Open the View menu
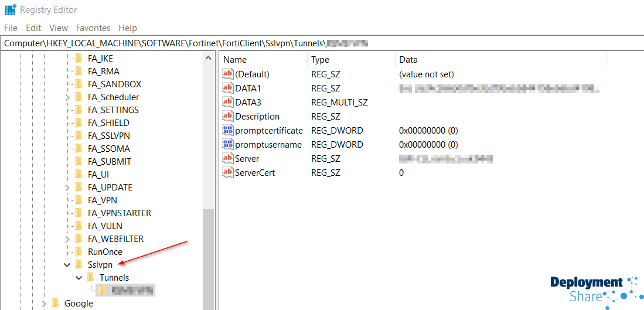Viewport: 644px width, 310px height. click(59, 28)
